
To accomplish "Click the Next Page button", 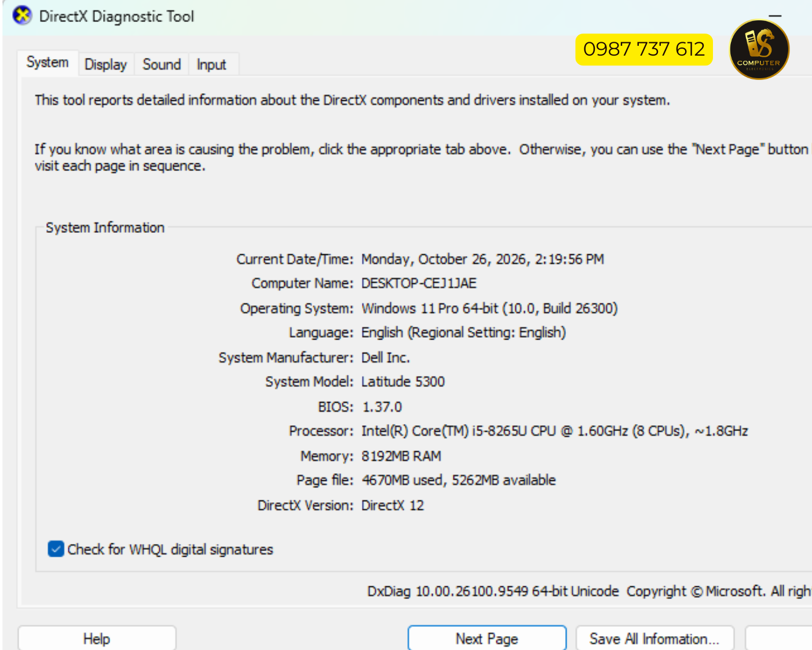I will click(x=487, y=638).
